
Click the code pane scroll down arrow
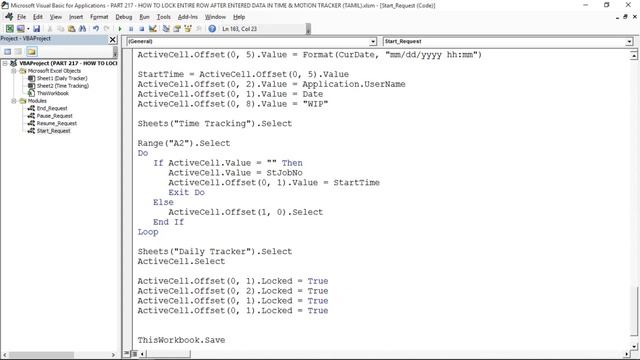[633, 346]
